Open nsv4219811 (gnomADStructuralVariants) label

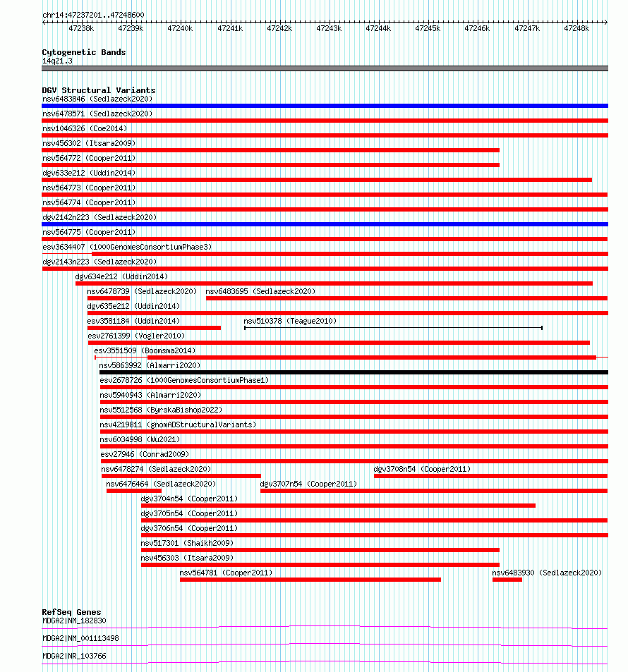tap(178, 424)
